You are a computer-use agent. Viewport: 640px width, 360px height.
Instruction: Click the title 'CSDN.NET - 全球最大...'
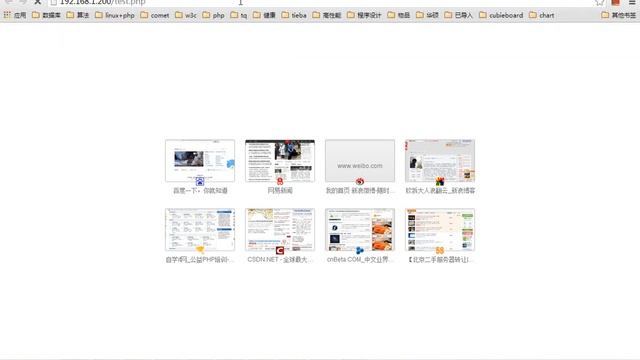tap(280, 260)
